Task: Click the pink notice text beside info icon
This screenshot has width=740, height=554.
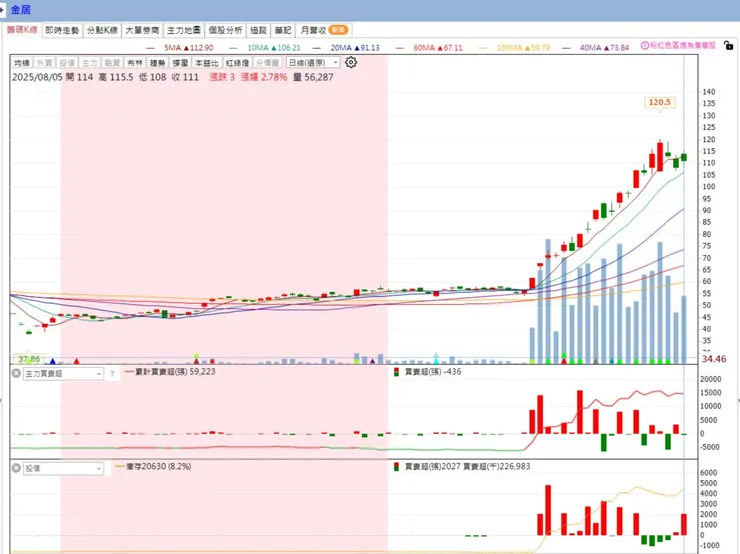Action: point(683,45)
